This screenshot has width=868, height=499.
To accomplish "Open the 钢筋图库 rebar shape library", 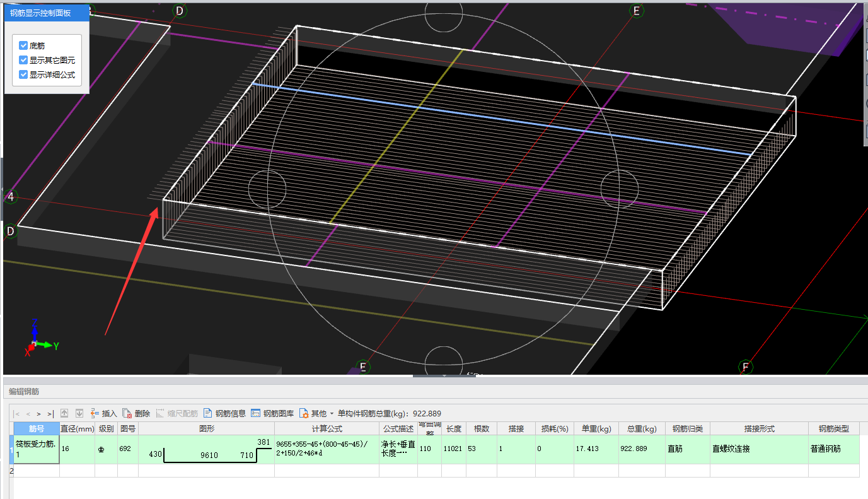I will click(x=272, y=414).
